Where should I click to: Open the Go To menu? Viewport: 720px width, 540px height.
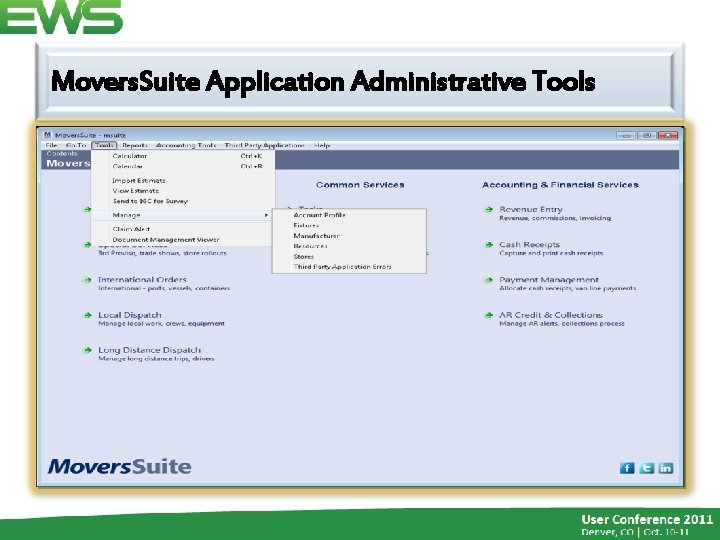click(x=76, y=146)
